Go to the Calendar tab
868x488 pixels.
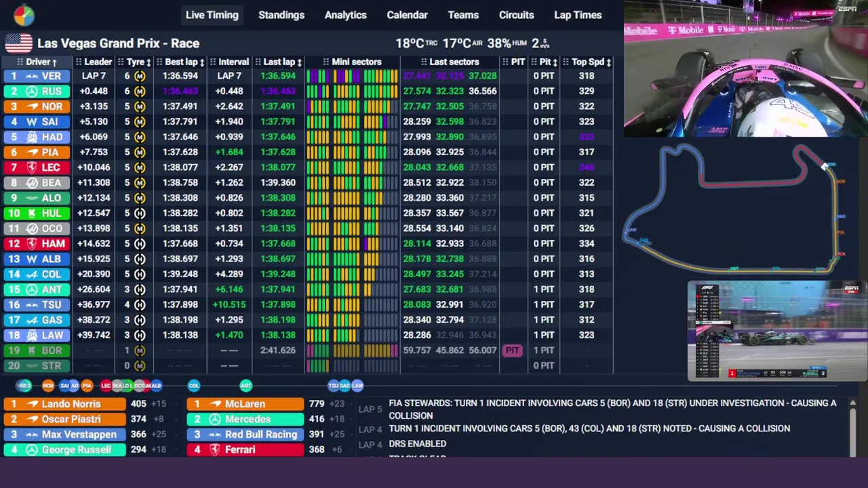(407, 15)
